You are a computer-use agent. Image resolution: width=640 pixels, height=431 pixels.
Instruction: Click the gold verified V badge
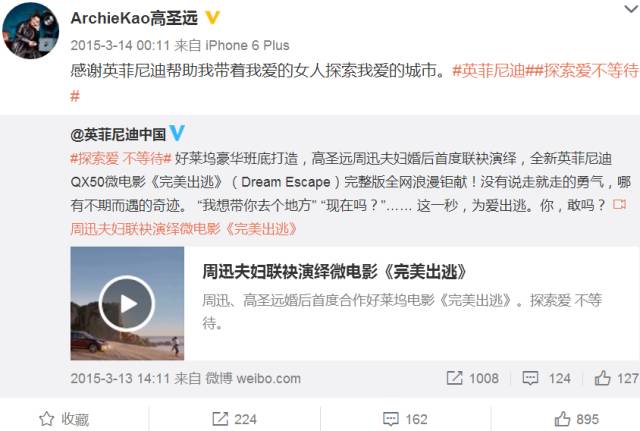(212, 18)
